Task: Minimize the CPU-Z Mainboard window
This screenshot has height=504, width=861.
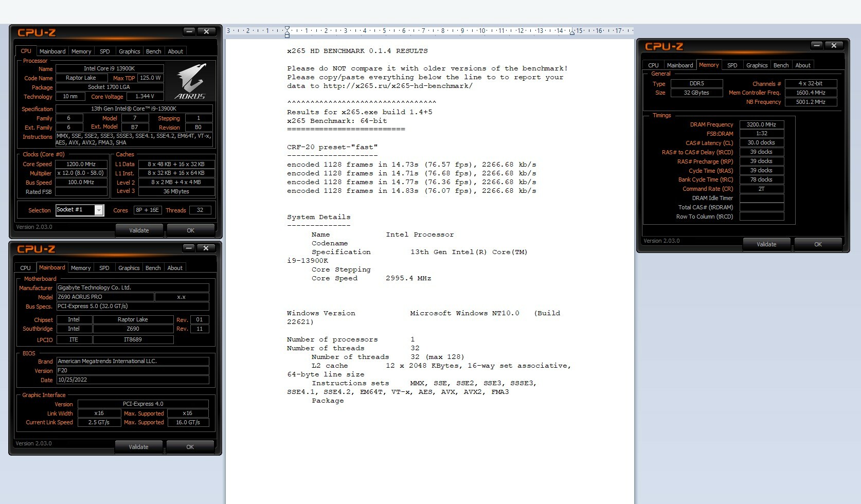Action: pyautogui.click(x=189, y=248)
